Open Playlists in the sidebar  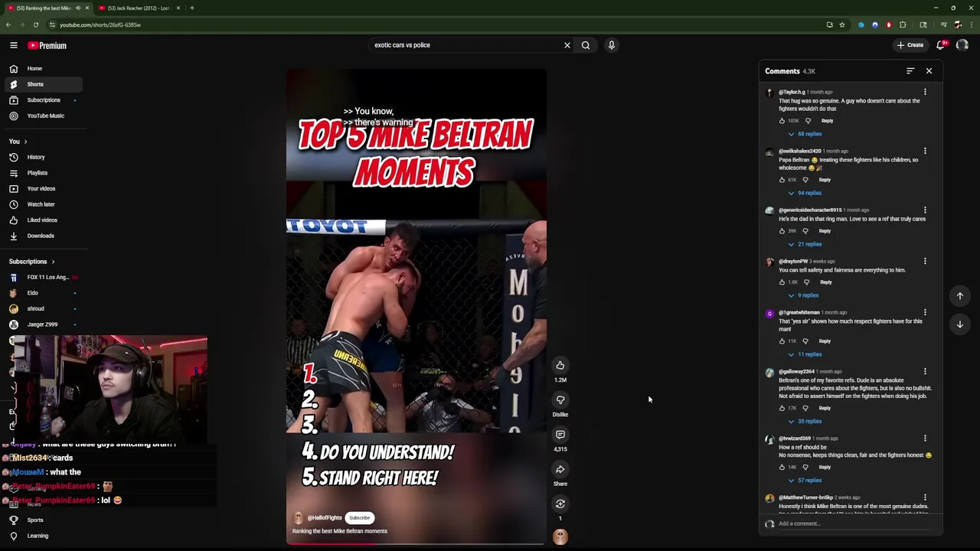(x=42, y=173)
